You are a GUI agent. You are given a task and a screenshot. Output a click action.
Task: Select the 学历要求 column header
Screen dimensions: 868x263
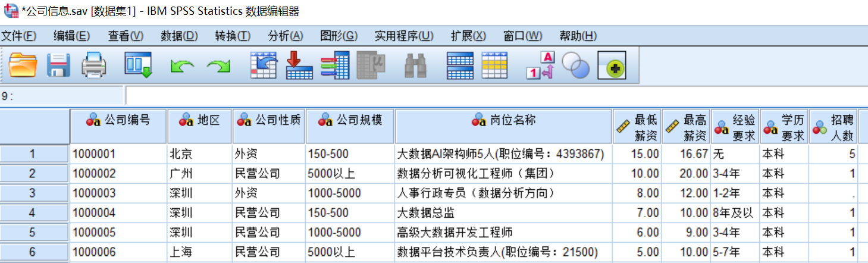tap(784, 126)
